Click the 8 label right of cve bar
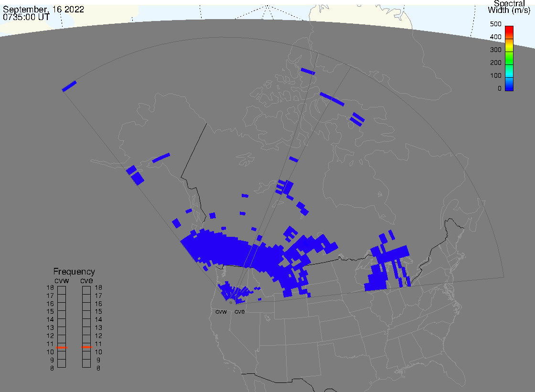Viewport: 535px width, 392px height. (98, 368)
